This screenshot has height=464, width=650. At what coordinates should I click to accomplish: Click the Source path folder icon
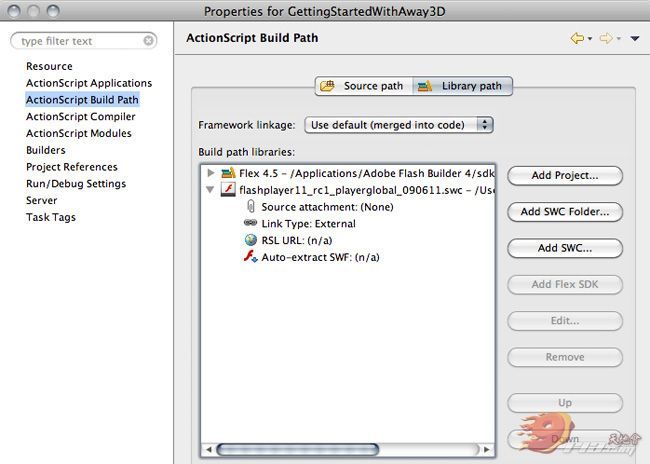pyautogui.click(x=327, y=86)
